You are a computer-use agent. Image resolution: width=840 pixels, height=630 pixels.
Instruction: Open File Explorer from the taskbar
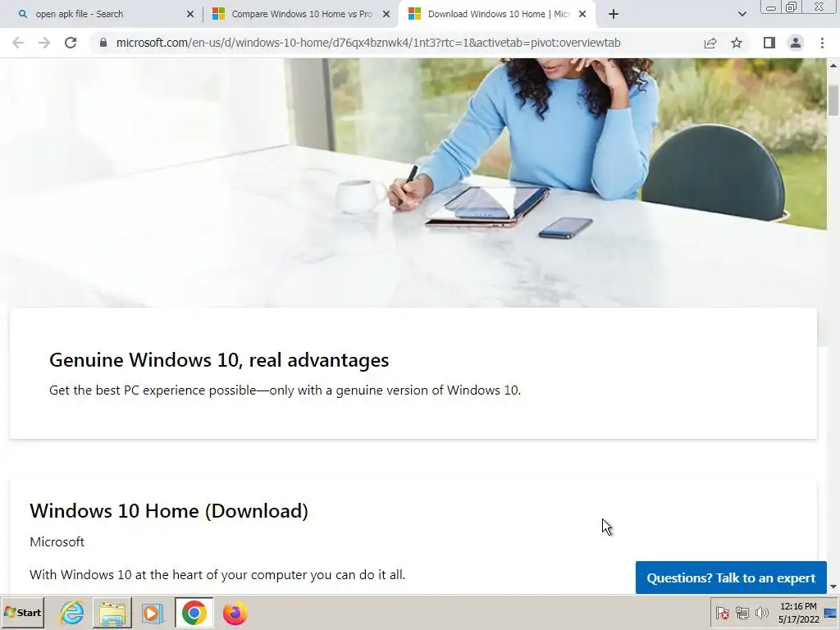click(x=112, y=613)
